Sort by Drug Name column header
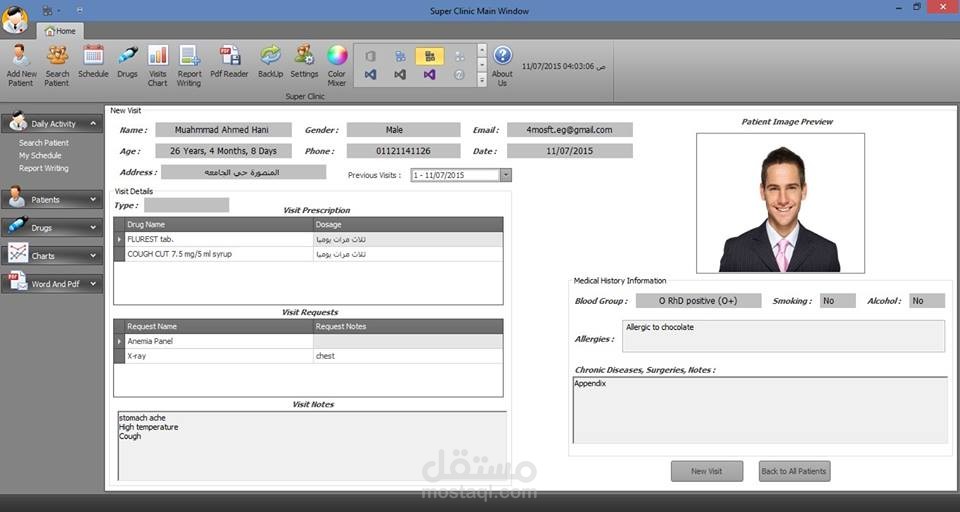The image size is (960, 512). click(219, 224)
